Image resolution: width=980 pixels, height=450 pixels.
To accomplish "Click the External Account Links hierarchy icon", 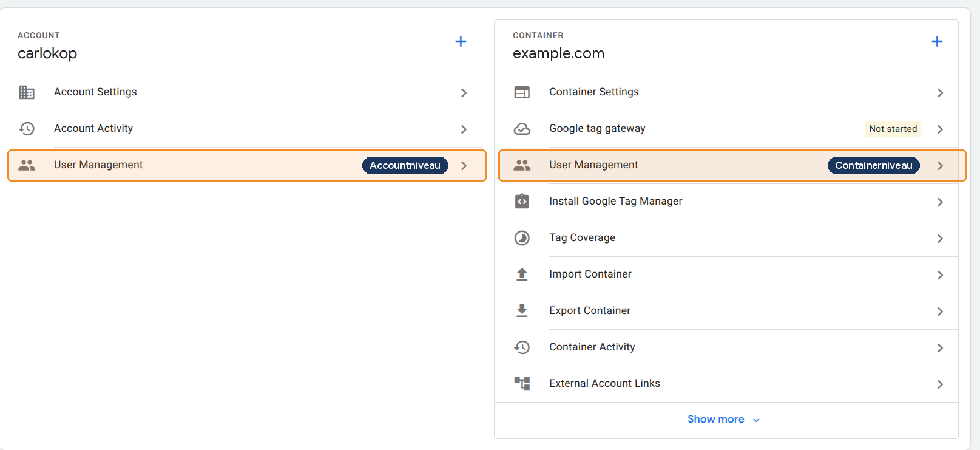I will tap(522, 383).
